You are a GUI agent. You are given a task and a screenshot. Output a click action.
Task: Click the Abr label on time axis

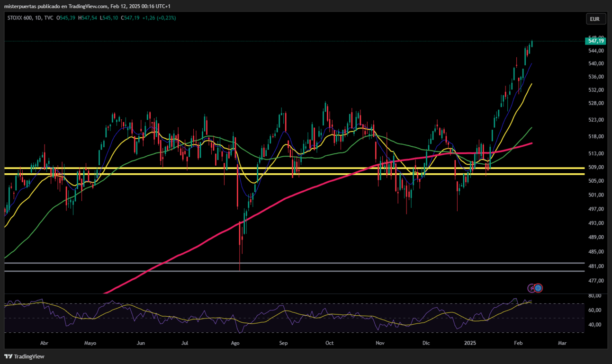(44, 343)
